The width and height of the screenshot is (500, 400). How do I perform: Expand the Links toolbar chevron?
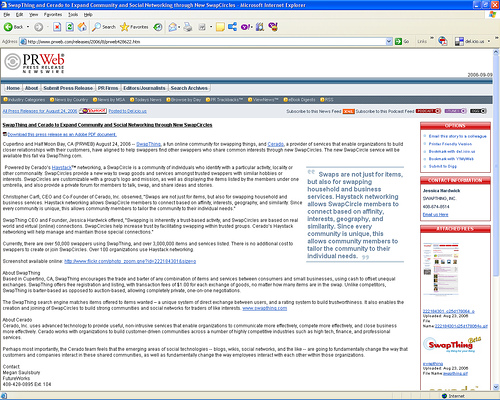coord(432,38)
